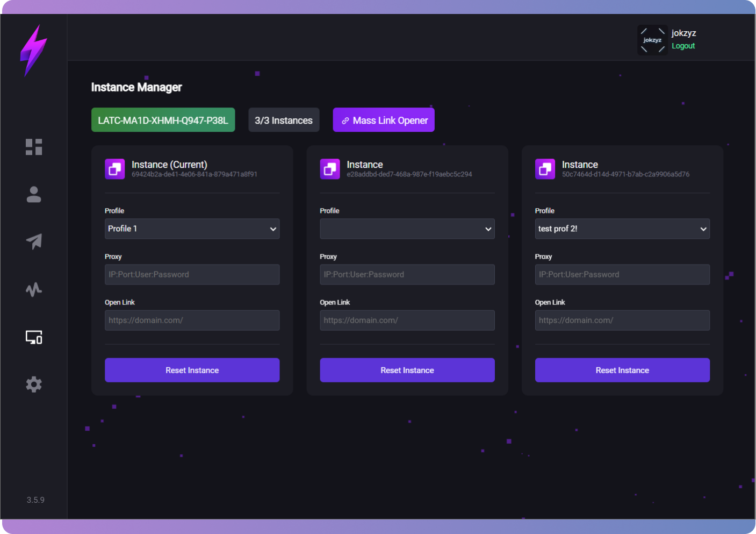The width and height of the screenshot is (756, 534).
Task: Open the Mass Link Opener
Action: (384, 120)
